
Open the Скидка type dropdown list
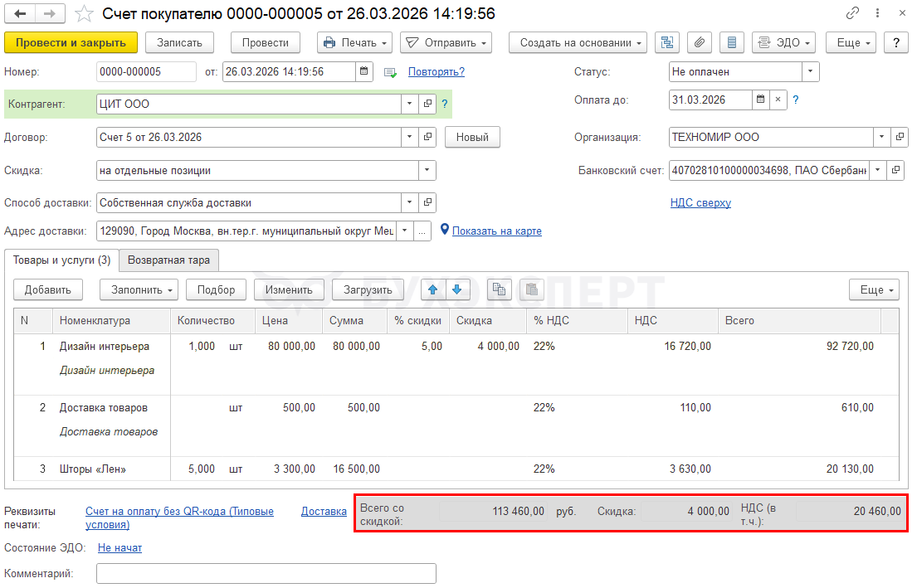click(x=427, y=170)
